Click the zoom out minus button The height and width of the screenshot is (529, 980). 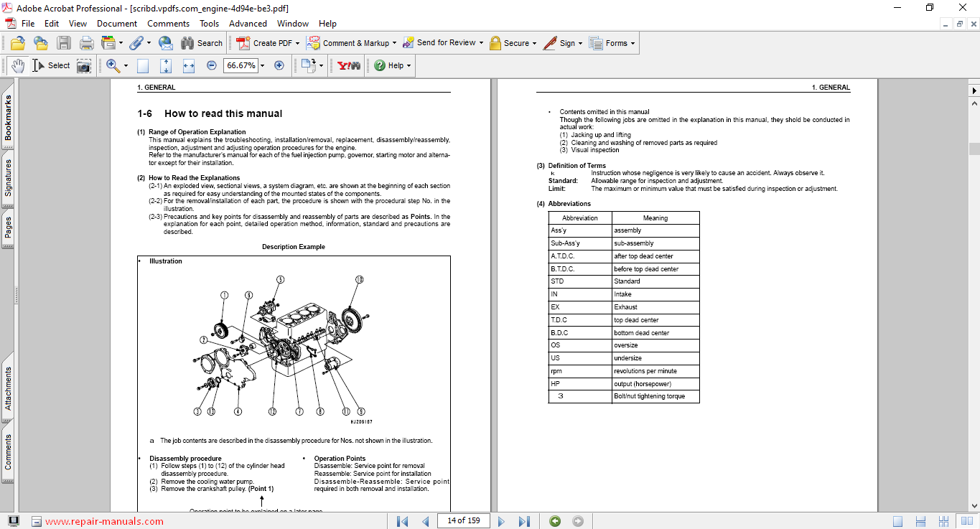coord(212,65)
